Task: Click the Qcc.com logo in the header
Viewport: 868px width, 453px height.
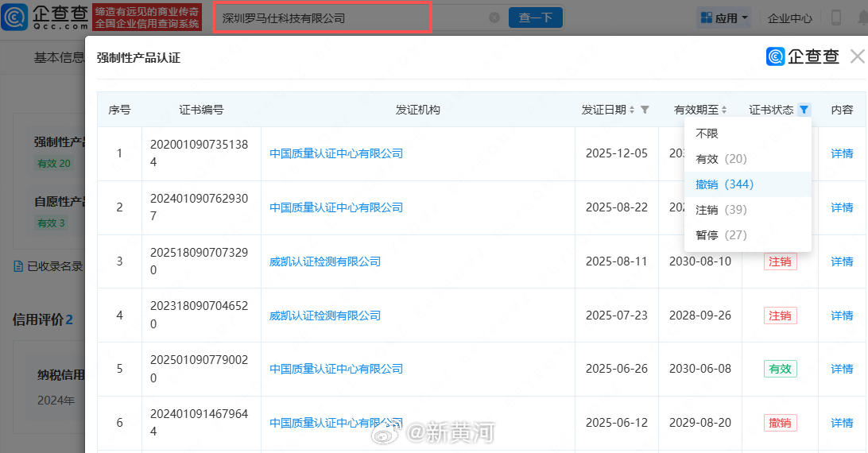Action: (x=45, y=17)
